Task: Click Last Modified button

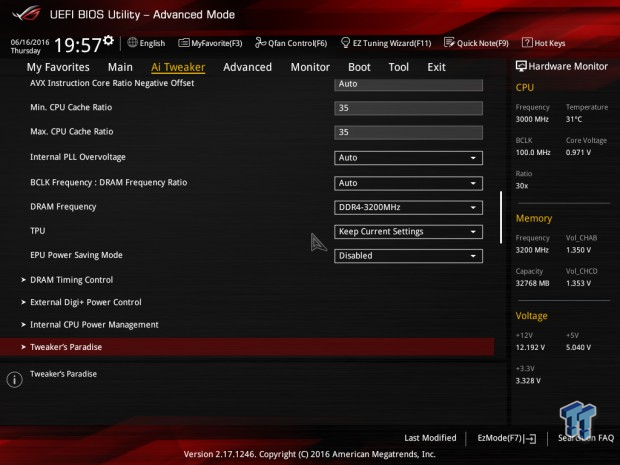Action: click(x=430, y=438)
